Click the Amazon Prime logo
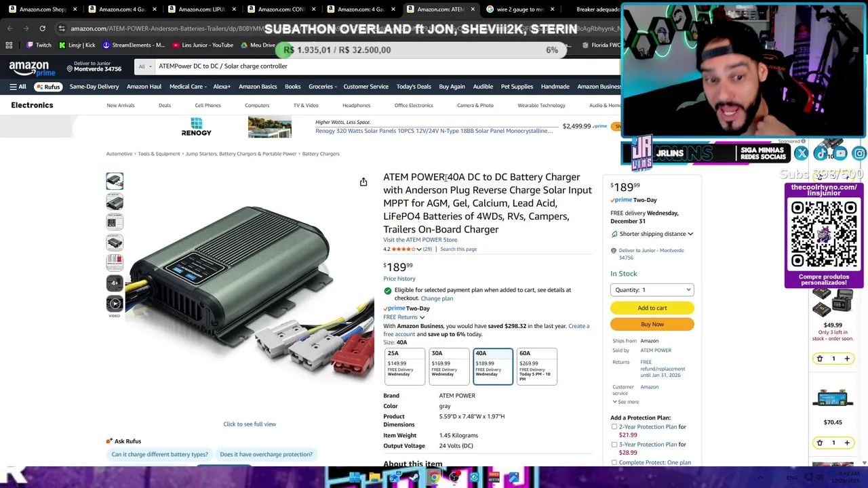Image resolution: width=868 pixels, height=488 pixels. click(33, 68)
